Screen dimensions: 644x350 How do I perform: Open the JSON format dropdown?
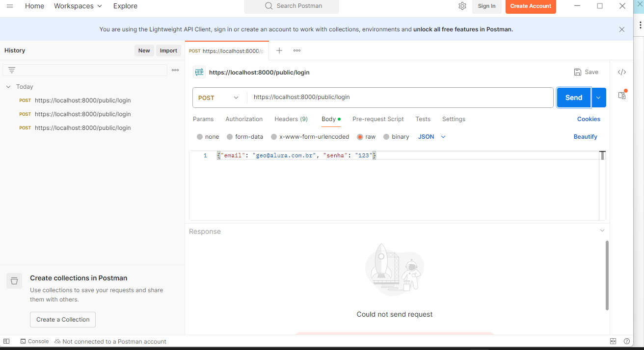(x=432, y=137)
